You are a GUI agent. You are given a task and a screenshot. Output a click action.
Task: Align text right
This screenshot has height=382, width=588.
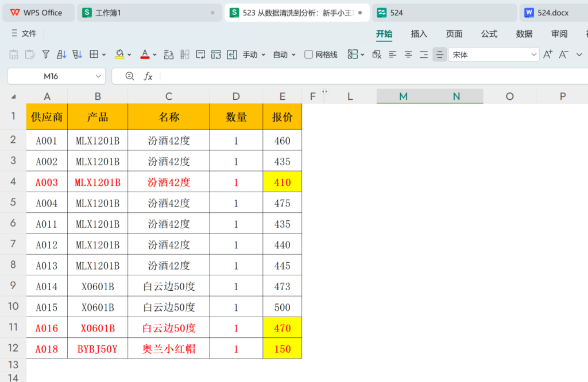click(424, 54)
